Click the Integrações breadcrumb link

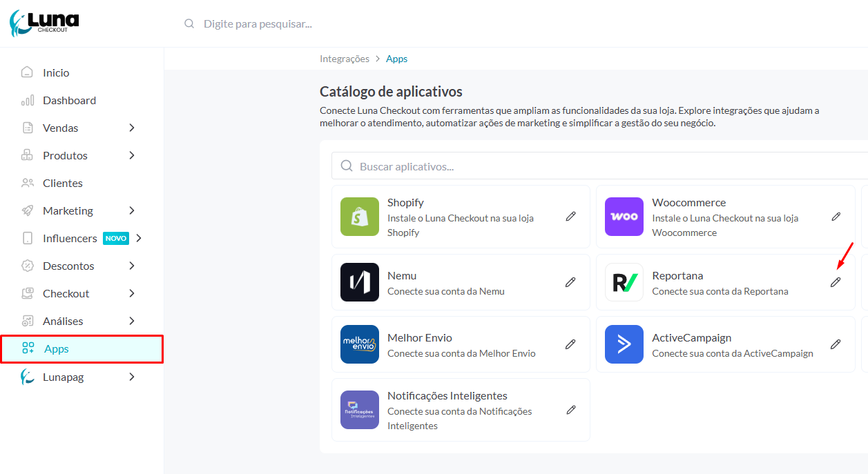click(x=345, y=59)
